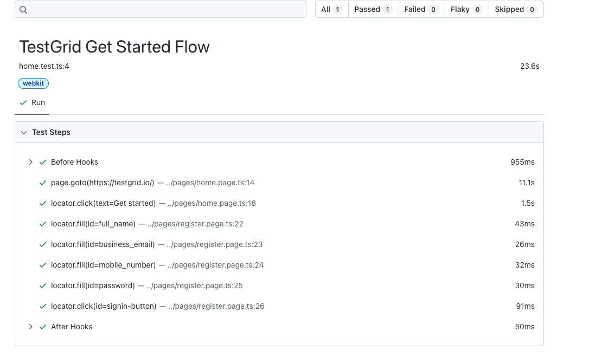The image size is (615, 364).
Task: Expand the After Hooks step
Action: [x=31, y=327]
